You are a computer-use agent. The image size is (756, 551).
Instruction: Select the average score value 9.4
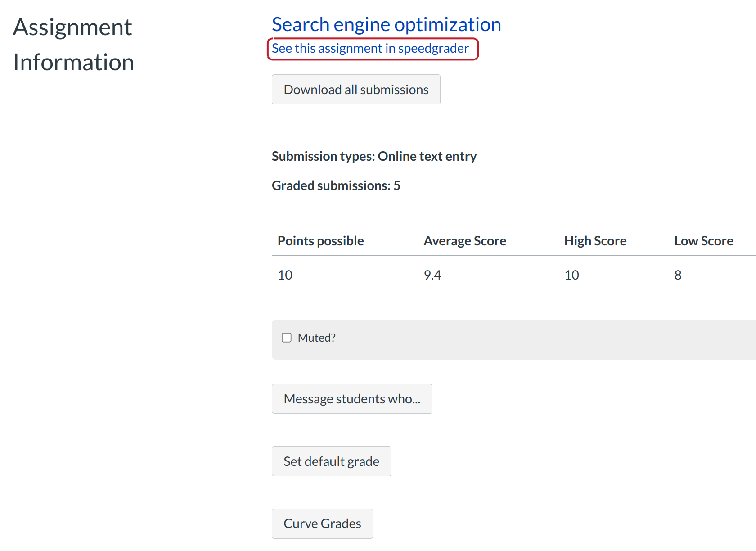coord(432,275)
